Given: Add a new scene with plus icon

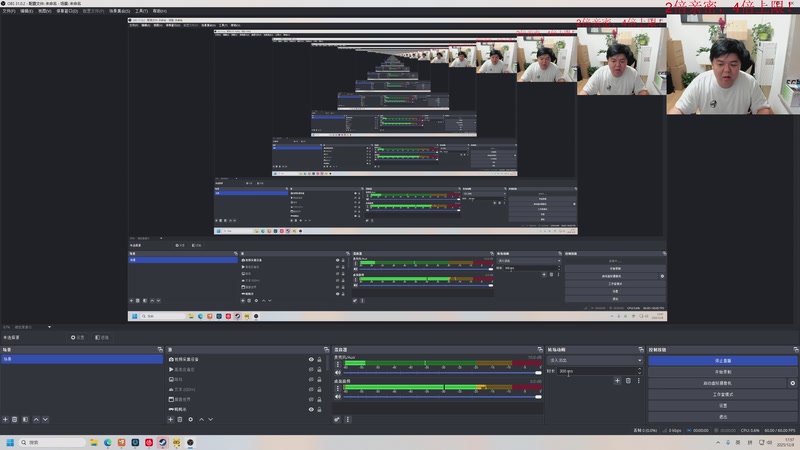Looking at the screenshot, I should pos(5,419).
